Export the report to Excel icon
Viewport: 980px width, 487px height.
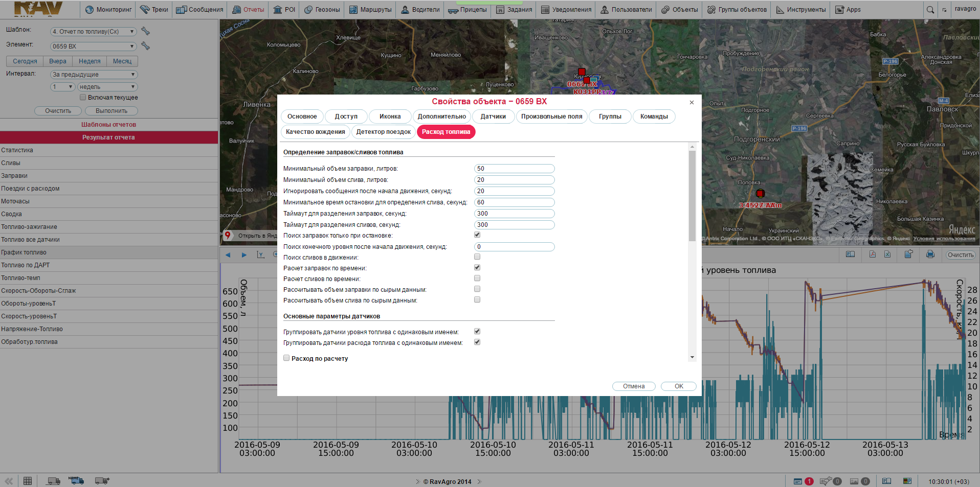point(887,254)
